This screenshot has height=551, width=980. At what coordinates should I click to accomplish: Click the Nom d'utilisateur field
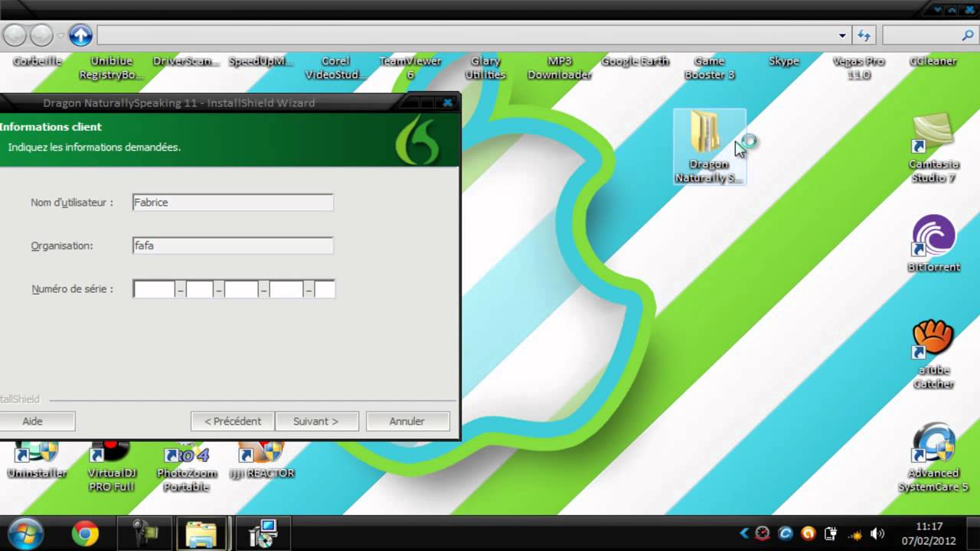click(x=233, y=202)
